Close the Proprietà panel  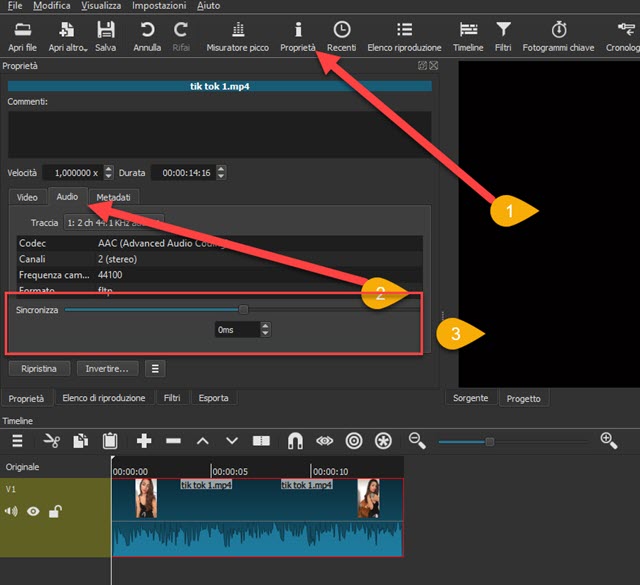[433, 65]
